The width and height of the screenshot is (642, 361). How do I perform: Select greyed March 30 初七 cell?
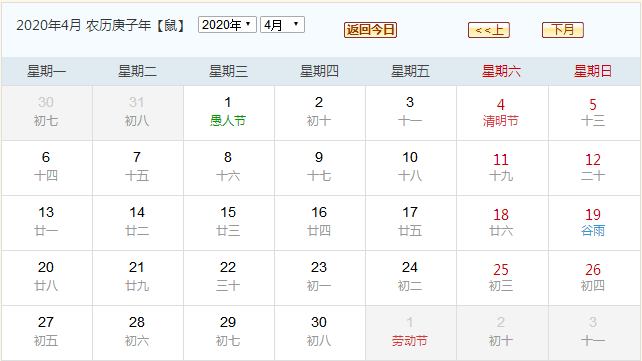click(47, 113)
